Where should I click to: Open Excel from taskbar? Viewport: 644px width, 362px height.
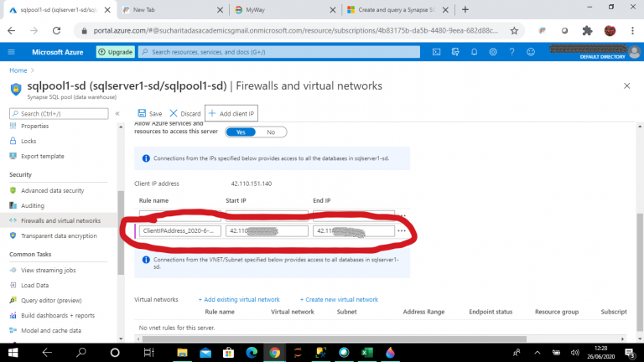366,353
